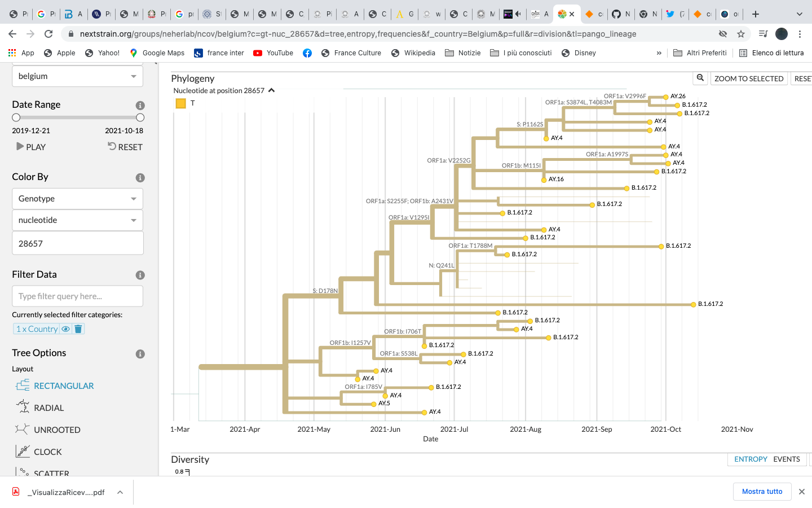812x508 pixels.
Task: Click the ZOOM TO SELECTED button
Action: [x=749, y=78]
